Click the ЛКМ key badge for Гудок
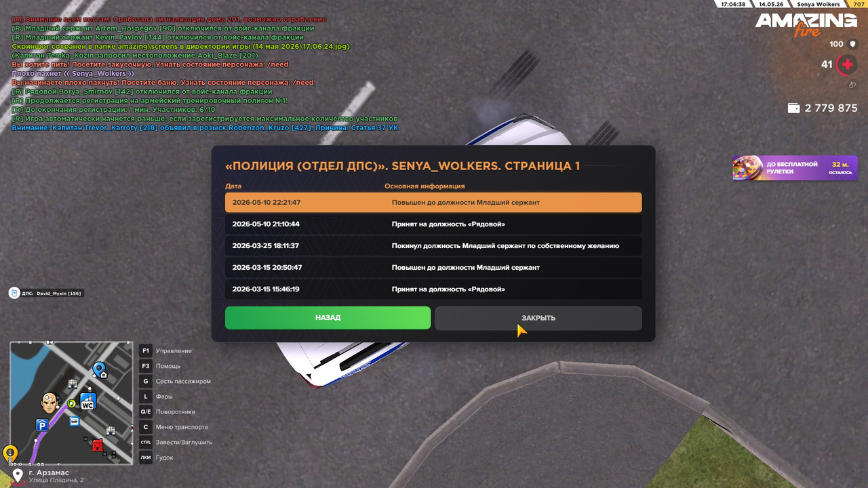 click(146, 457)
